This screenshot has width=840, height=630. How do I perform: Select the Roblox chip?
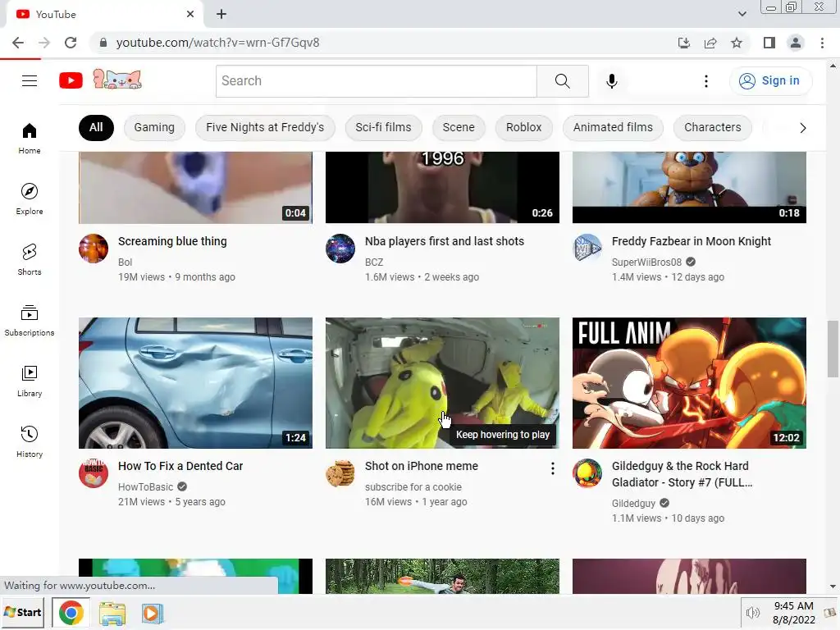(x=524, y=127)
